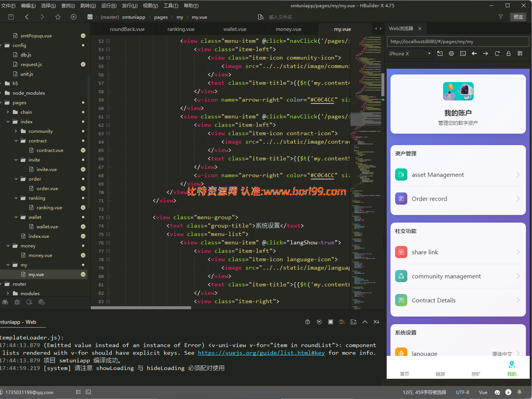Click the debug bug icon in console
532x399 pixels.
(x=307, y=322)
